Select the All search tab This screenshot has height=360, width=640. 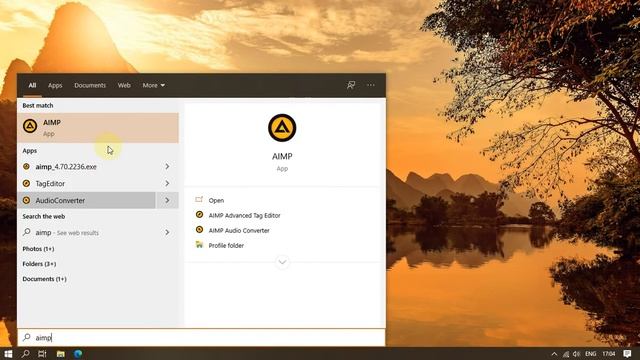pyautogui.click(x=32, y=85)
